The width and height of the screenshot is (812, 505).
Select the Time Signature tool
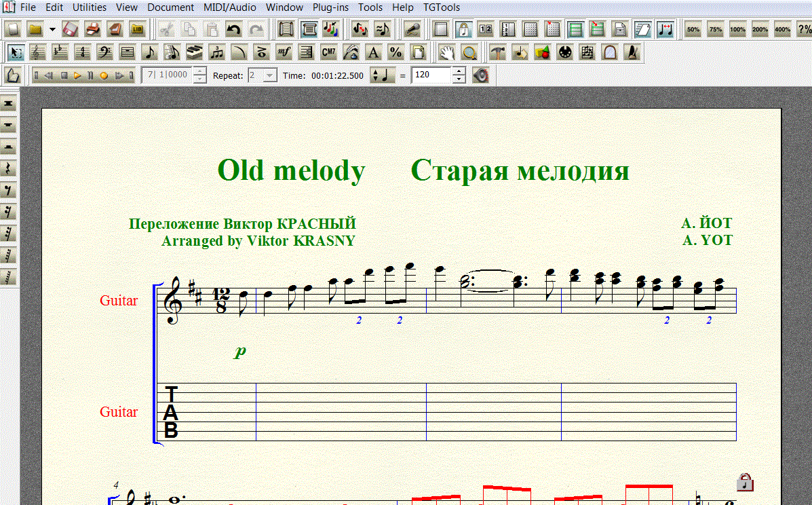coord(82,52)
